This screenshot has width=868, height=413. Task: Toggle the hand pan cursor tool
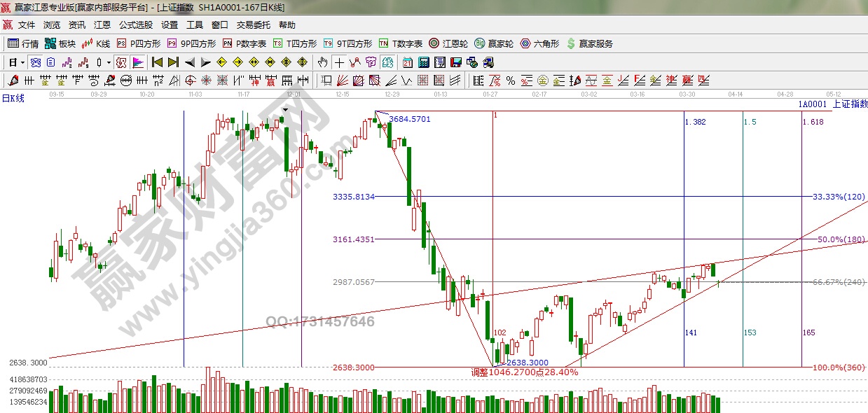point(323,62)
